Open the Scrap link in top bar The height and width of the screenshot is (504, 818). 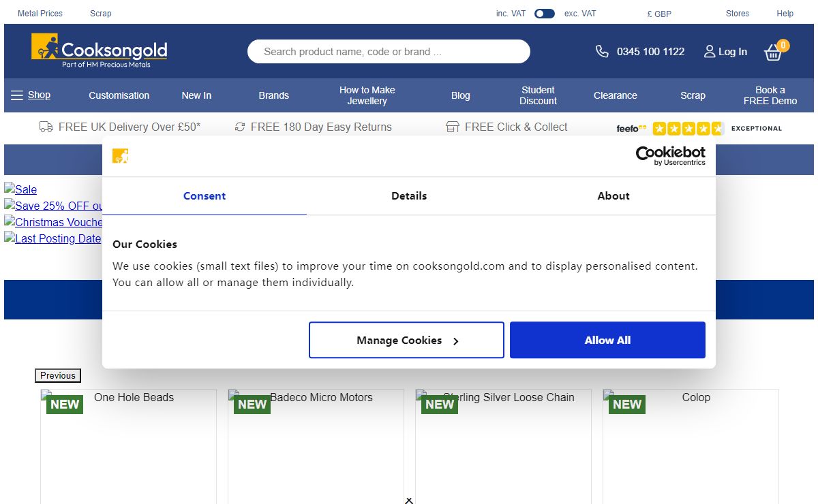tap(101, 14)
